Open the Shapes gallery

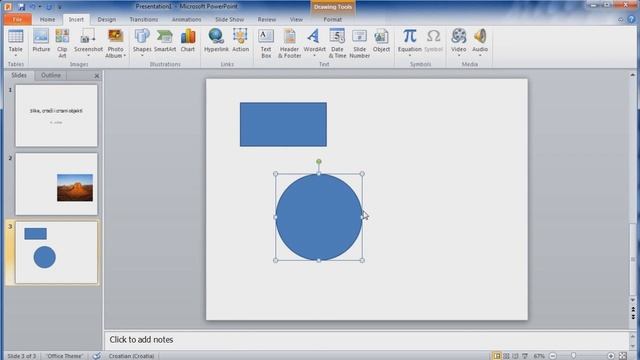142,43
